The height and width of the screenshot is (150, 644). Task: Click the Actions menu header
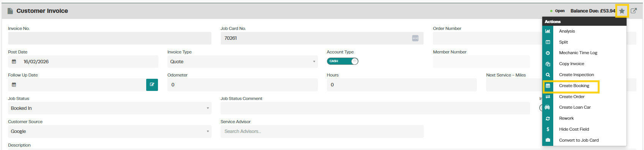coord(584,22)
